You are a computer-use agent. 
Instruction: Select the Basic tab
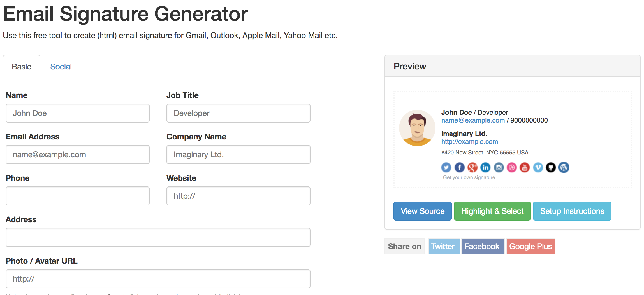[x=22, y=67]
